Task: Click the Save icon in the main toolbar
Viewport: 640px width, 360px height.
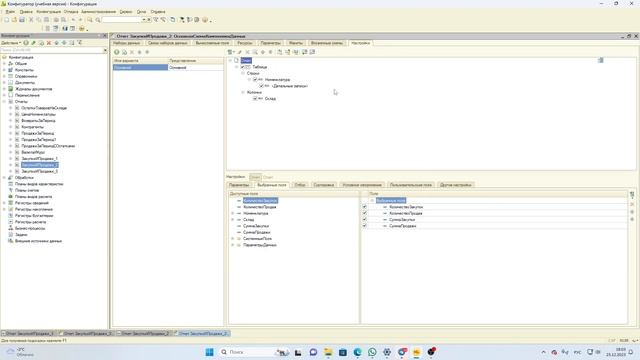Action: coord(22,20)
